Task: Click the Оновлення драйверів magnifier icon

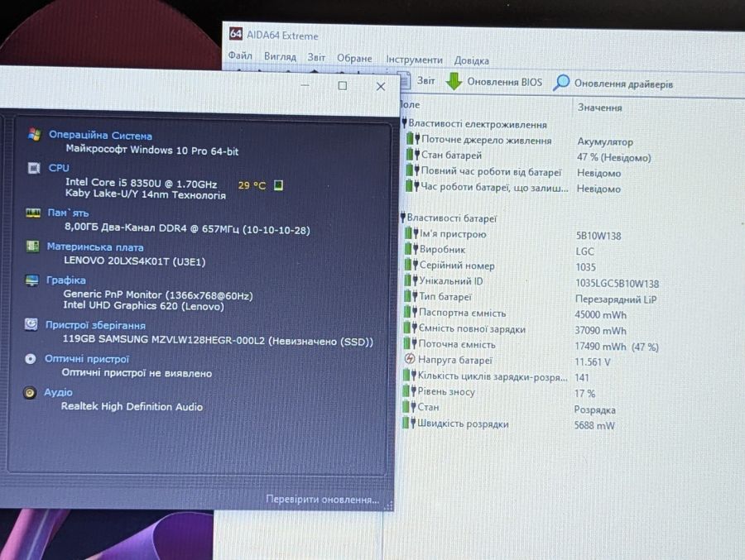Action: [x=561, y=82]
